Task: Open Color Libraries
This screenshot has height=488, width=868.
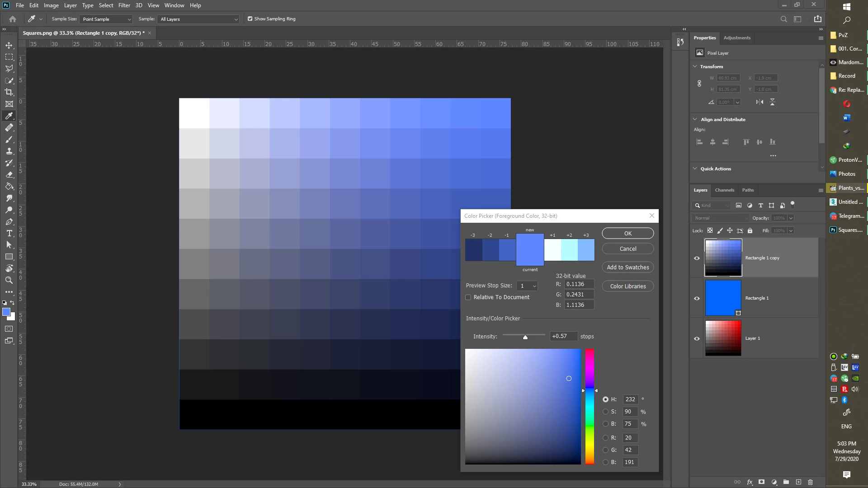Action: click(x=627, y=286)
